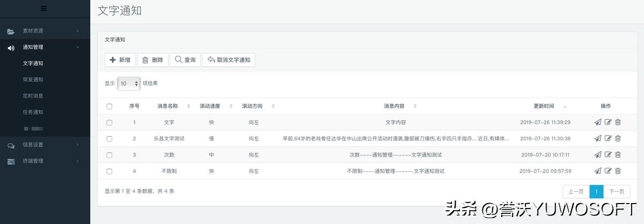This screenshot has height=224, width=644.
Task: Click the 信息设置 chat icon
Action: pyautogui.click(x=11, y=145)
